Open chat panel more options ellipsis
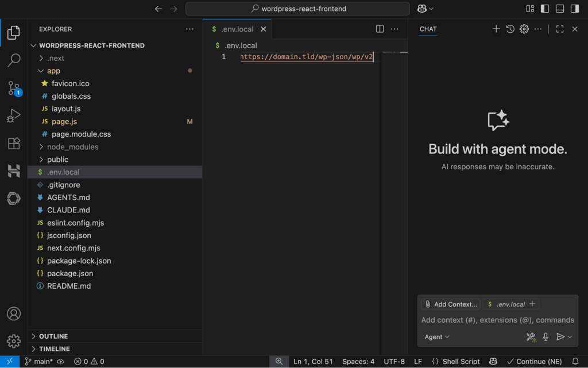Viewport: 588px width, 368px height. click(537, 29)
